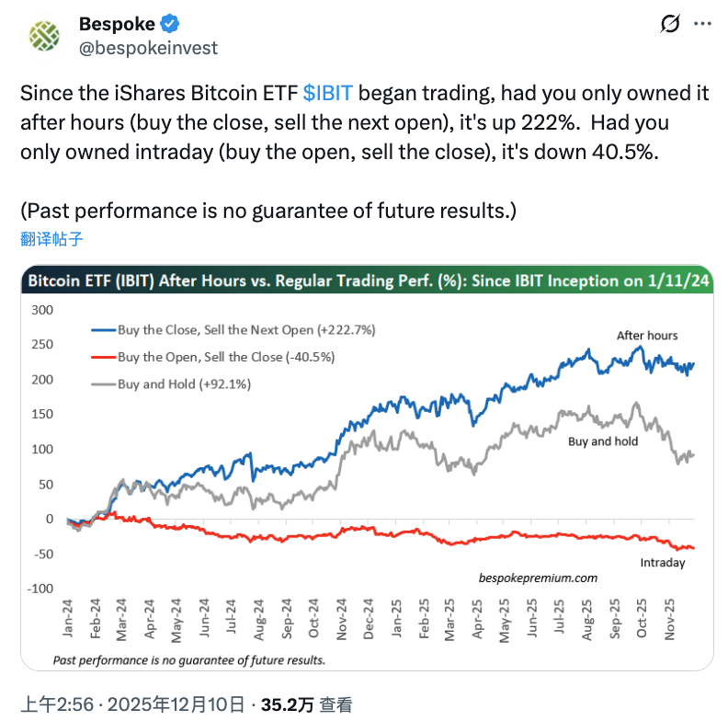Open the more options menu
This screenshot has height=721, width=728.
point(705,25)
